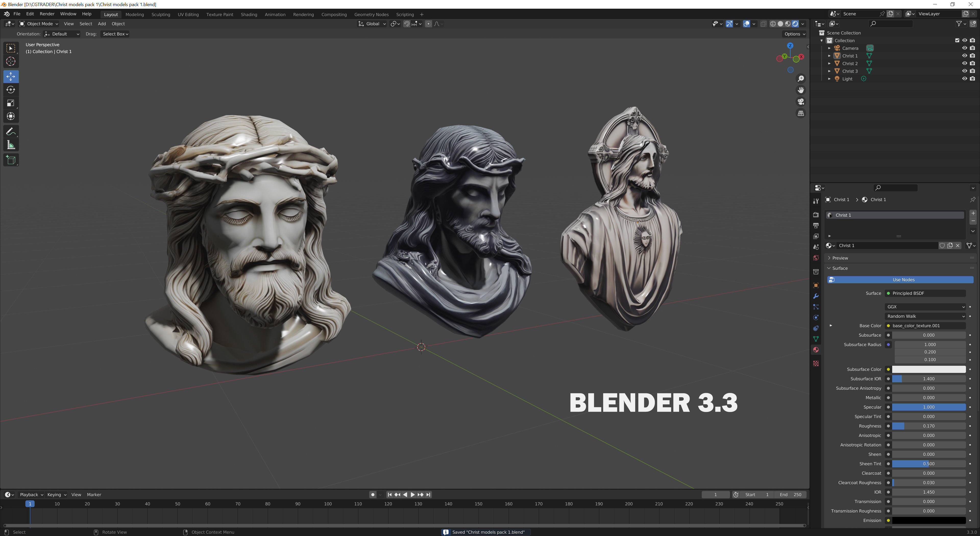Click the base_color_texture.001 Base Color link
The width and height of the screenshot is (980, 536).
coord(925,326)
